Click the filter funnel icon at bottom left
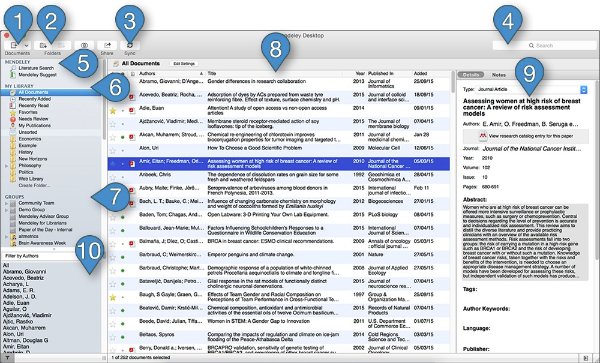The image size is (600, 363). tap(7, 358)
